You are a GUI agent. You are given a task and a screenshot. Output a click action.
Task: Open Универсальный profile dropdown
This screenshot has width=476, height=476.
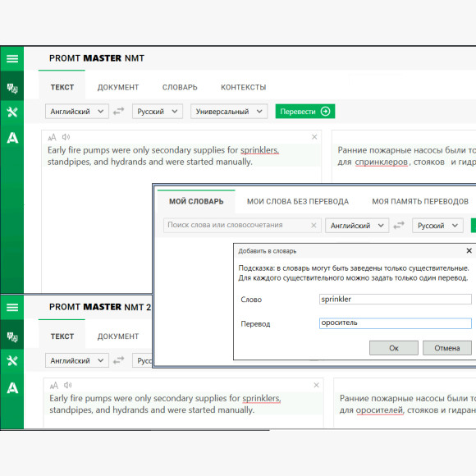[229, 112]
